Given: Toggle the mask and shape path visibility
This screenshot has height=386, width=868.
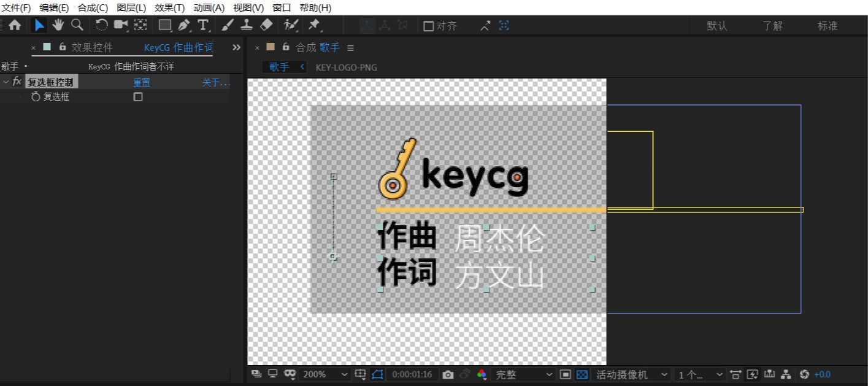Looking at the screenshot, I should 377,374.
